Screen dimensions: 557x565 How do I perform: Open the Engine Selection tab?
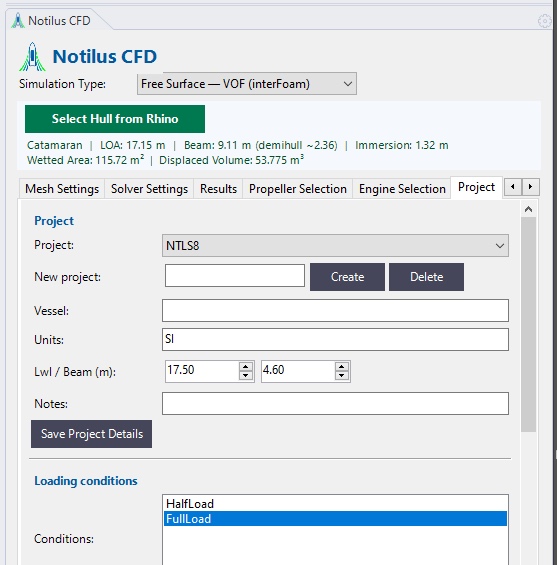point(402,188)
